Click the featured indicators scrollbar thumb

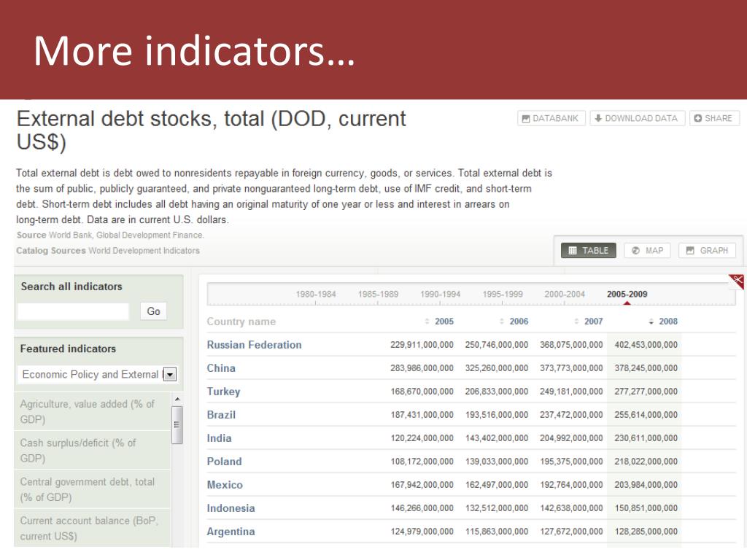[177, 425]
